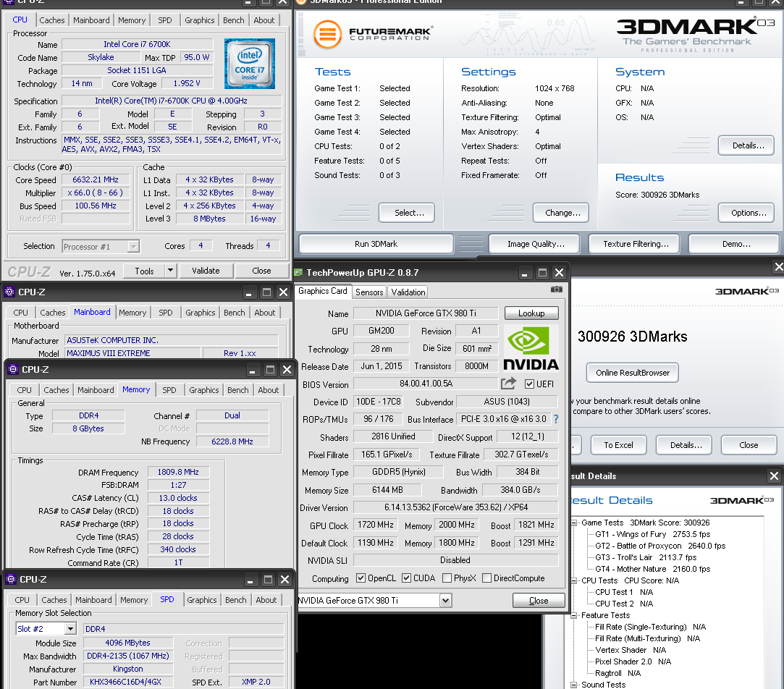Select the GT3 - Troll's Lair tree row
This screenshot has height=689, width=784.
click(x=646, y=557)
